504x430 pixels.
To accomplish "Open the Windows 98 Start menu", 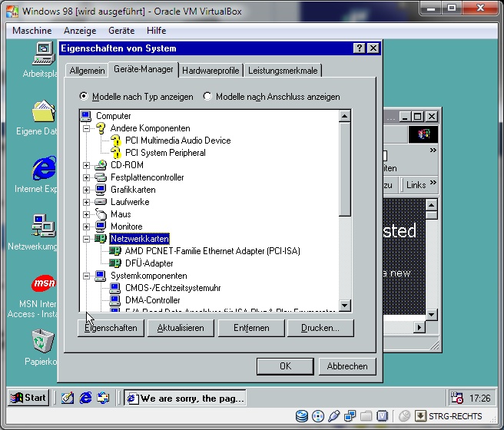I will coord(28,399).
